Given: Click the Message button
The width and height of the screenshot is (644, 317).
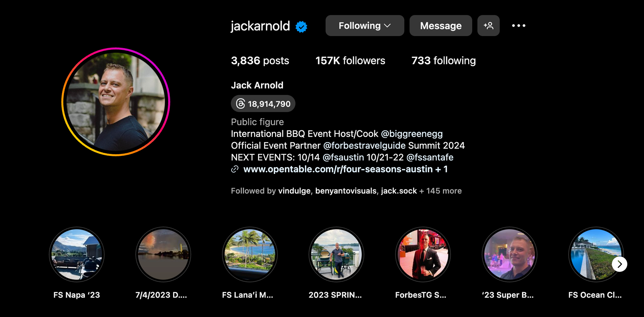Looking at the screenshot, I should (441, 25).
